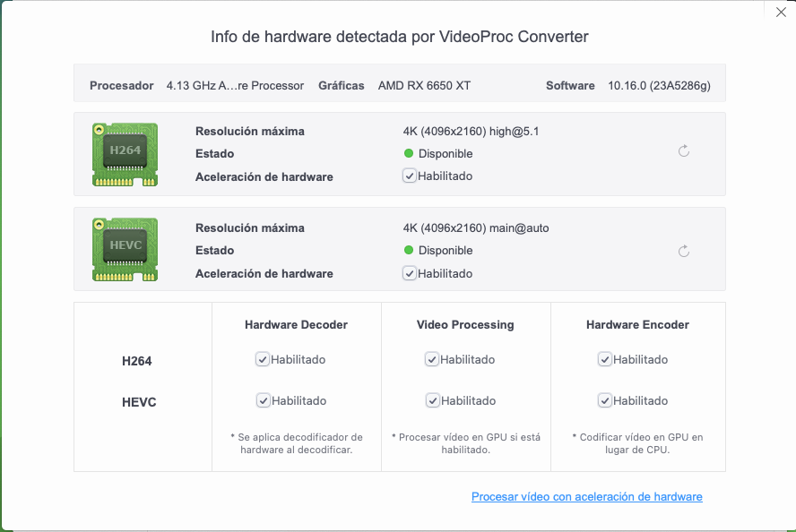Click the green Disponible status dot for HEVC
Viewport: 796px width, 532px height.
pyautogui.click(x=409, y=250)
